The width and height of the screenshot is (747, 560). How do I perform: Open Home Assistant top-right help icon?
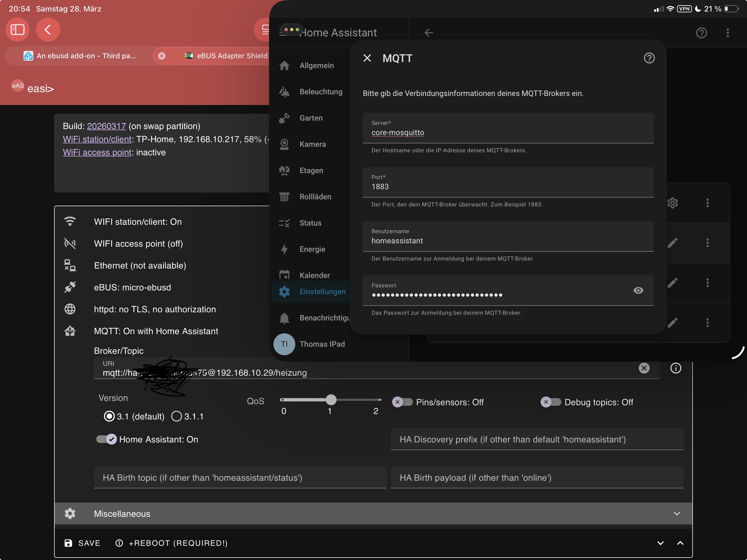coord(701,33)
